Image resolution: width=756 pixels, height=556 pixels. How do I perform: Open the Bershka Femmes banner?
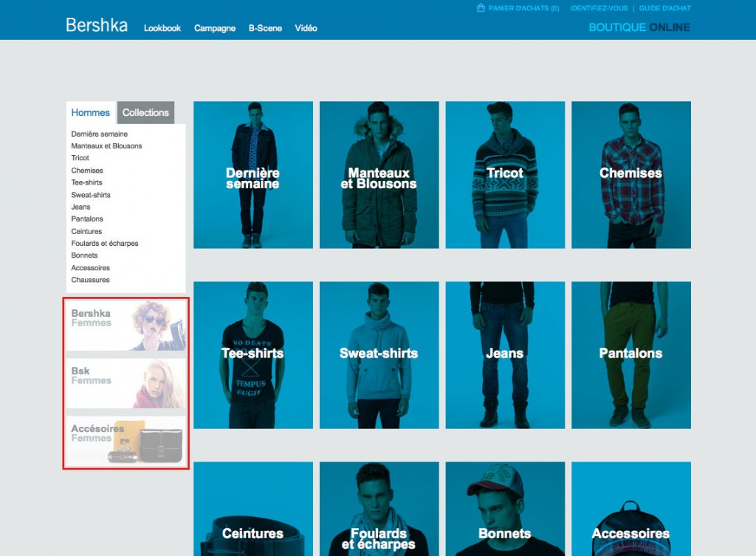tap(126, 326)
